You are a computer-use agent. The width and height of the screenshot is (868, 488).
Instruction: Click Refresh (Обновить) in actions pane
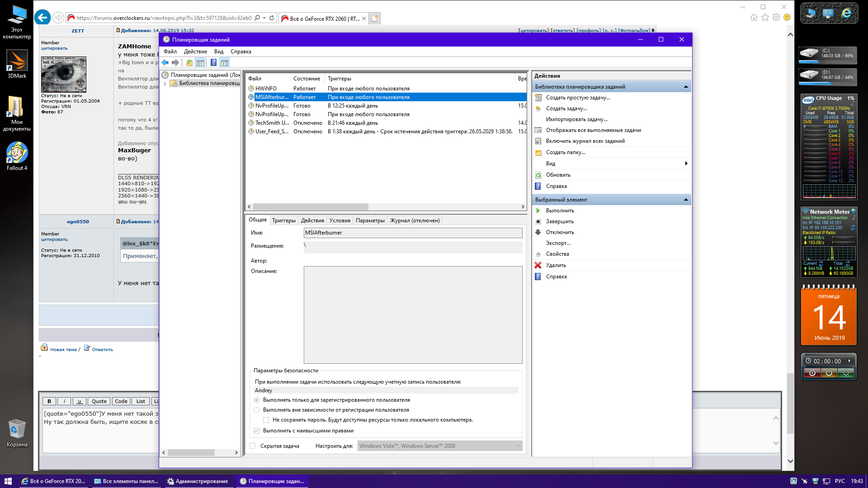(x=558, y=175)
